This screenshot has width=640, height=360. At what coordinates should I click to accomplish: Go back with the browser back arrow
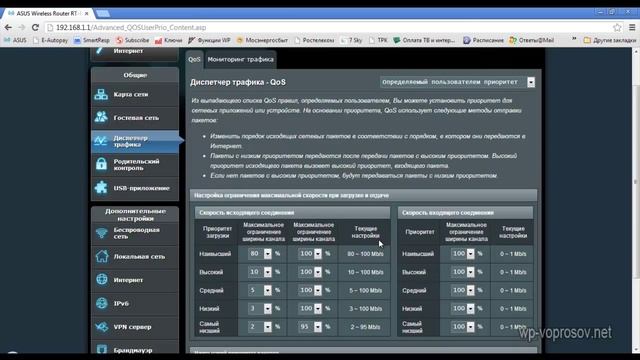[8, 27]
